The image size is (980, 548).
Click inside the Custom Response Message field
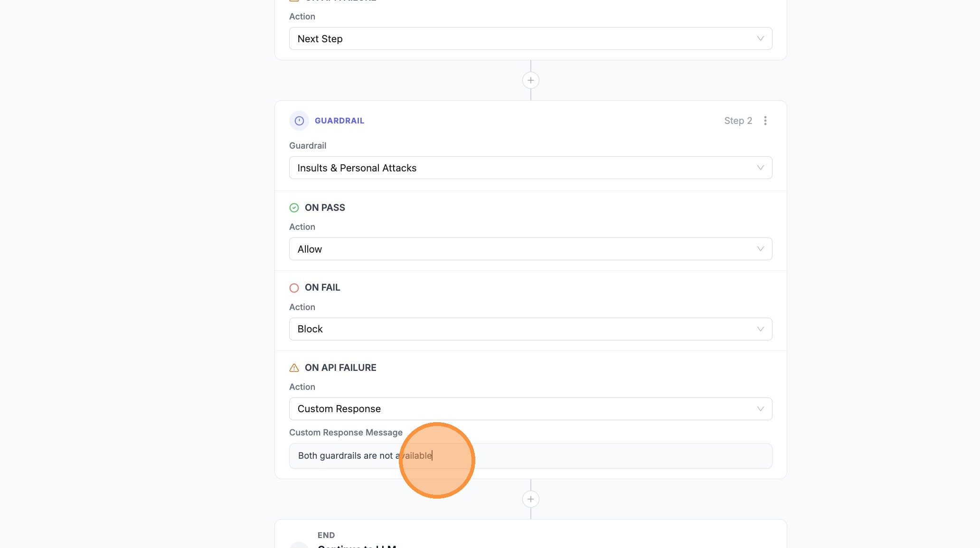[530, 456]
